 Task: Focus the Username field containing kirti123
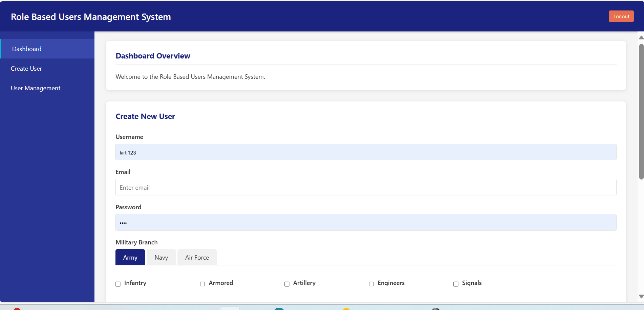(x=366, y=152)
